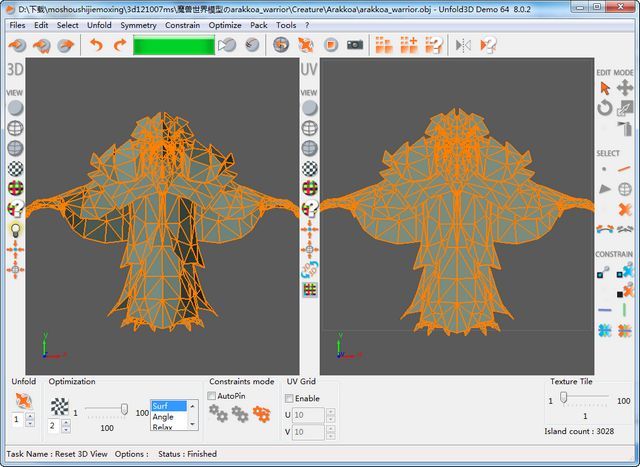Screen dimensions: 640x467
Task: Click the symmetry question mark icon
Action: click(488, 45)
